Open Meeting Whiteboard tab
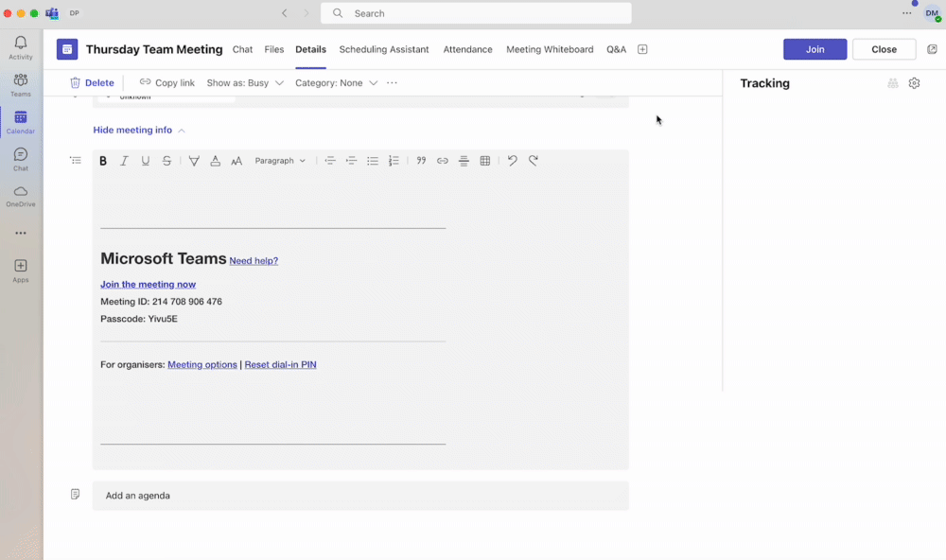Image resolution: width=946 pixels, height=560 pixels. click(550, 49)
